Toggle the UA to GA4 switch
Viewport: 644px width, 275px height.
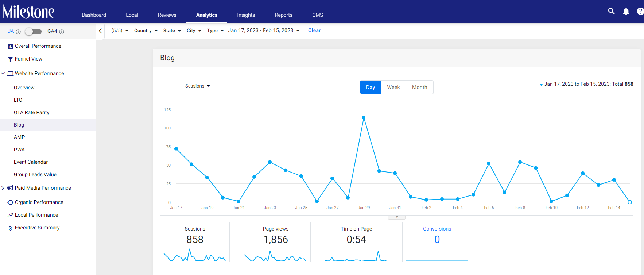coord(33,32)
